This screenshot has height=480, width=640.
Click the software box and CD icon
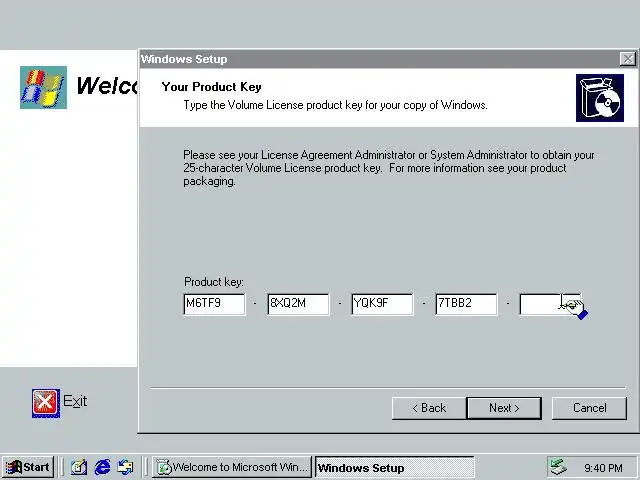[600, 98]
